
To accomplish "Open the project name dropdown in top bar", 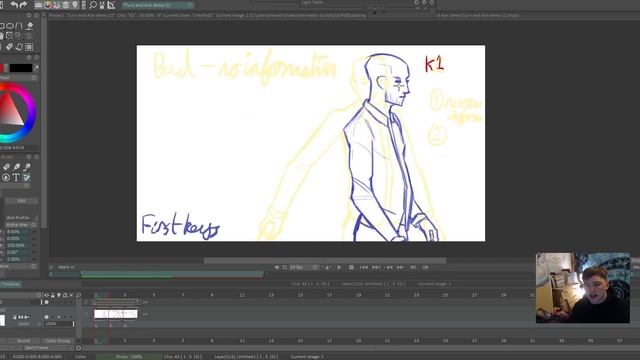I will coord(158,5).
